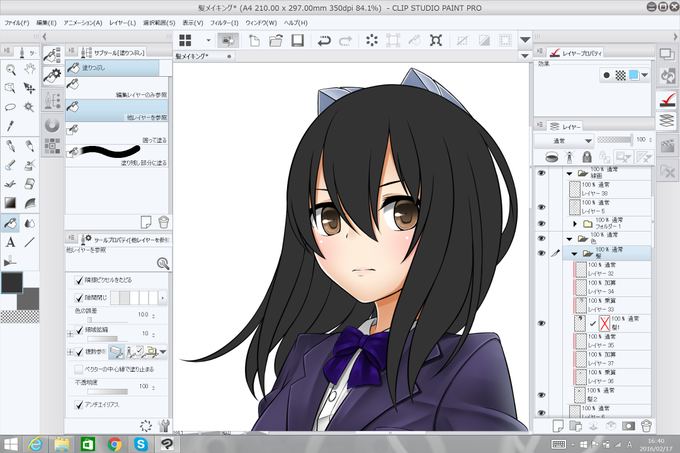Select the Eraser tool

(x=29, y=184)
